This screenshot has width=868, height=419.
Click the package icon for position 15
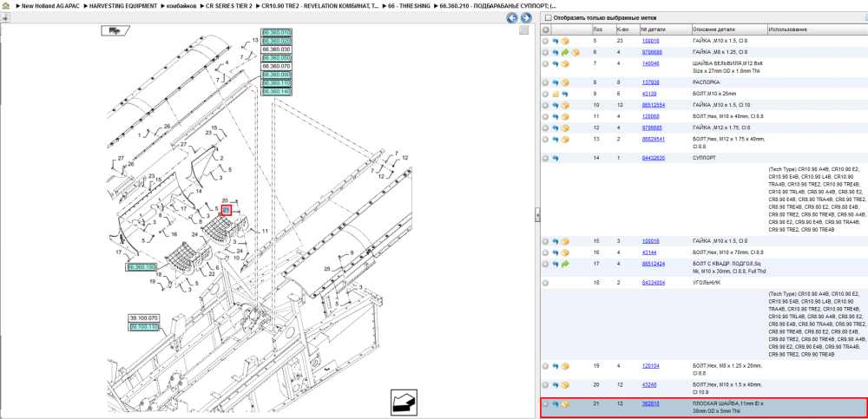pos(565,241)
